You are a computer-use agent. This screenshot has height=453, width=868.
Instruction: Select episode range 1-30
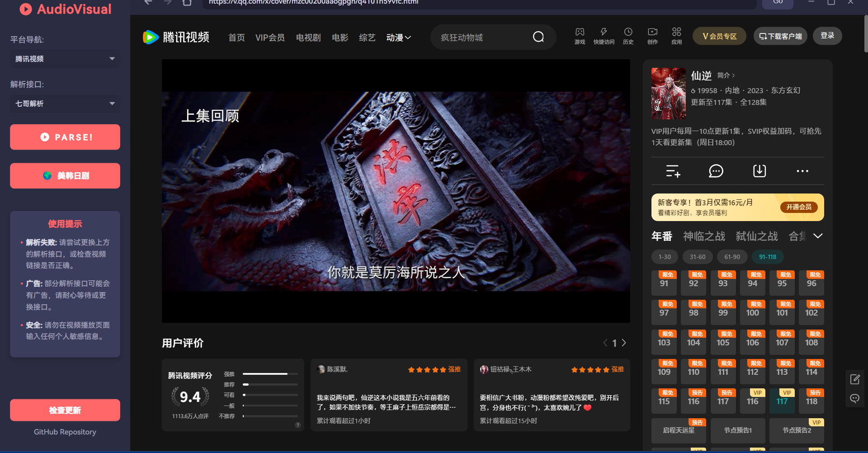[x=665, y=257]
